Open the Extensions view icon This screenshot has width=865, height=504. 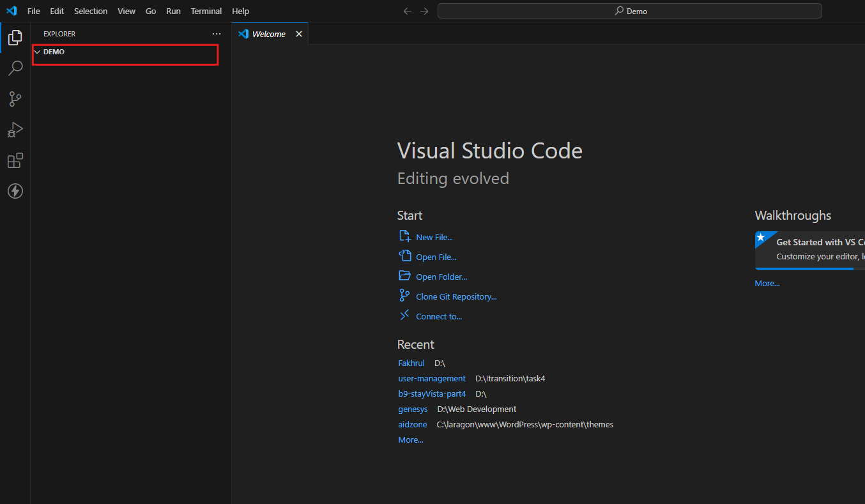click(x=15, y=160)
